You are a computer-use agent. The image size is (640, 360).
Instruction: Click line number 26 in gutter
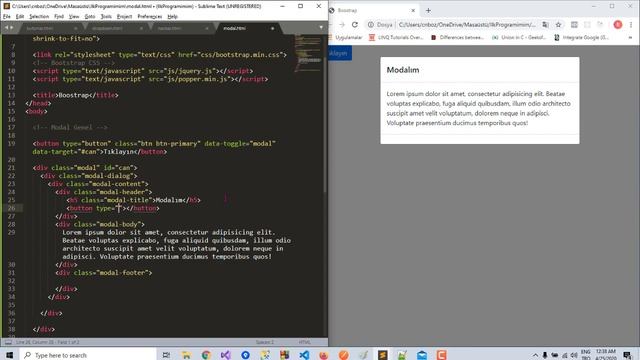point(11,208)
